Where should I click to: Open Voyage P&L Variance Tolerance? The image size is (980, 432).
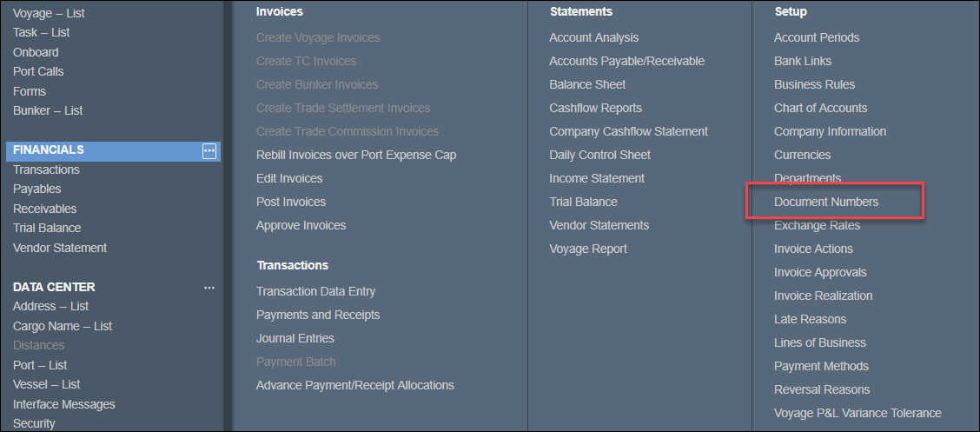pos(857,413)
